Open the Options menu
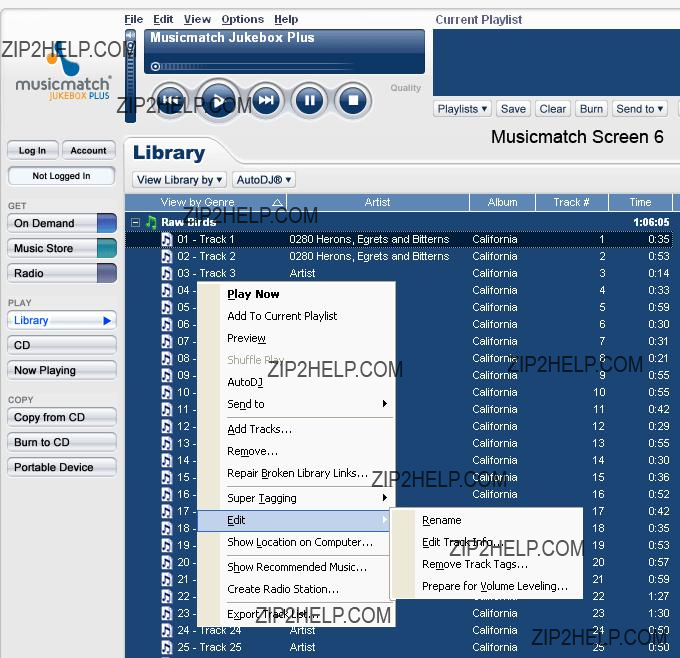680x658 pixels. click(242, 20)
